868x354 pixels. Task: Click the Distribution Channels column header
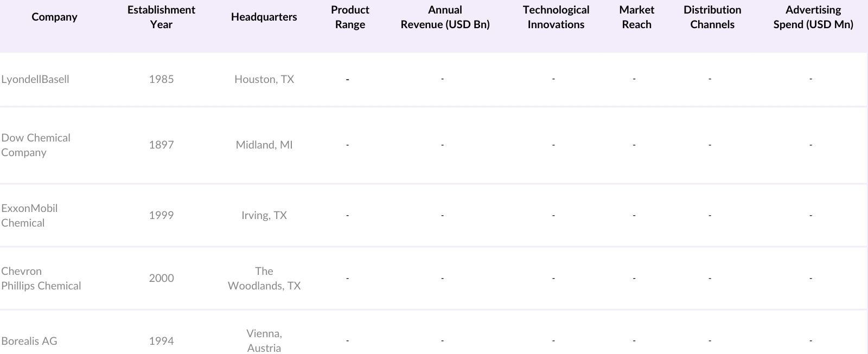click(712, 17)
